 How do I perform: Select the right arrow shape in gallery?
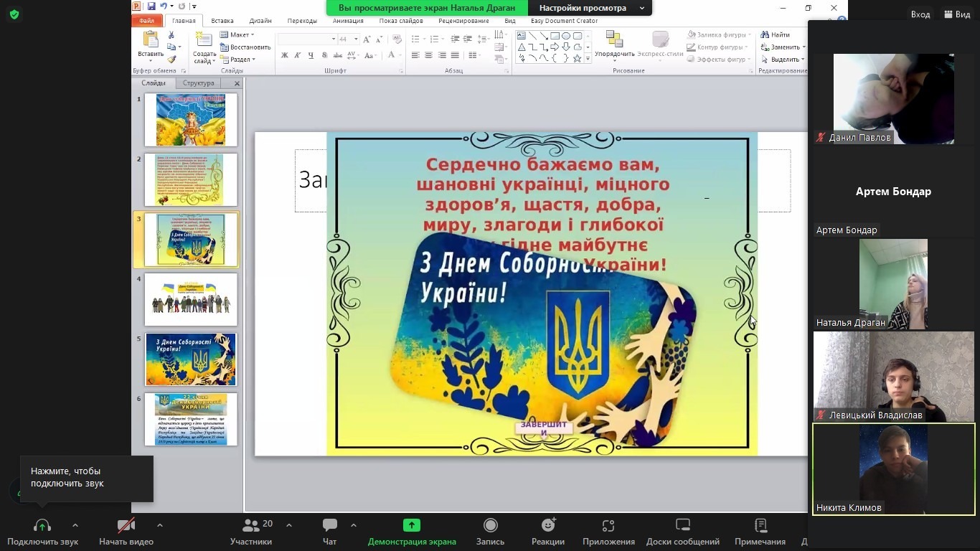coord(555,47)
